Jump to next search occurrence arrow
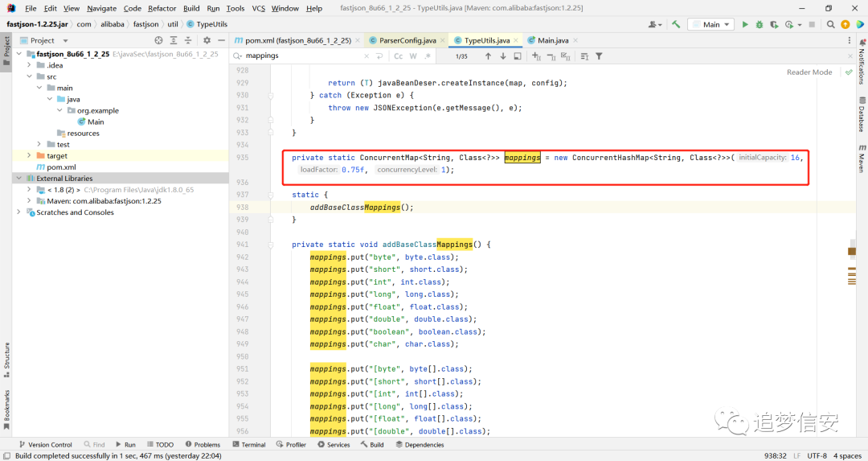Screen dimensions: 868x461 coord(502,56)
